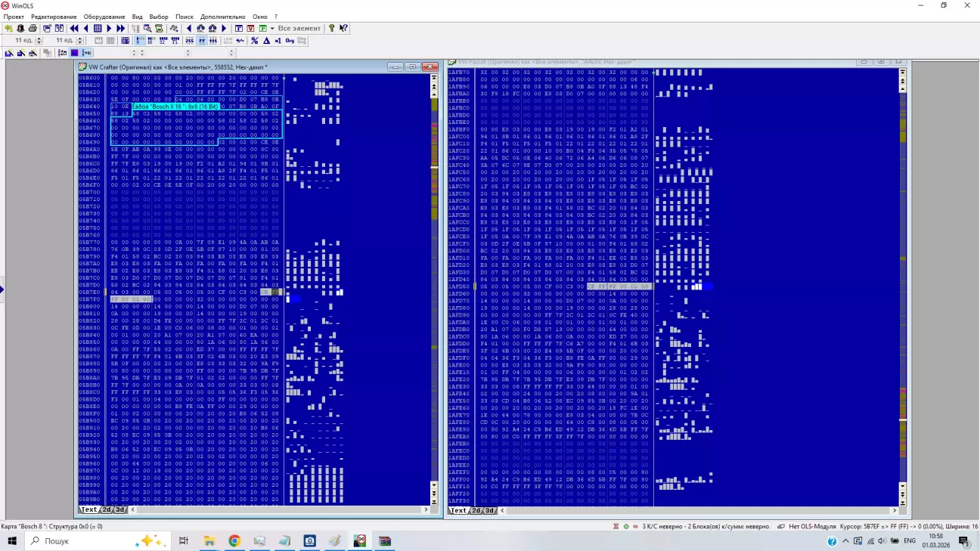Switch to 2d tab in VW Crafter window

pyautogui.click(x=107, y=510)
